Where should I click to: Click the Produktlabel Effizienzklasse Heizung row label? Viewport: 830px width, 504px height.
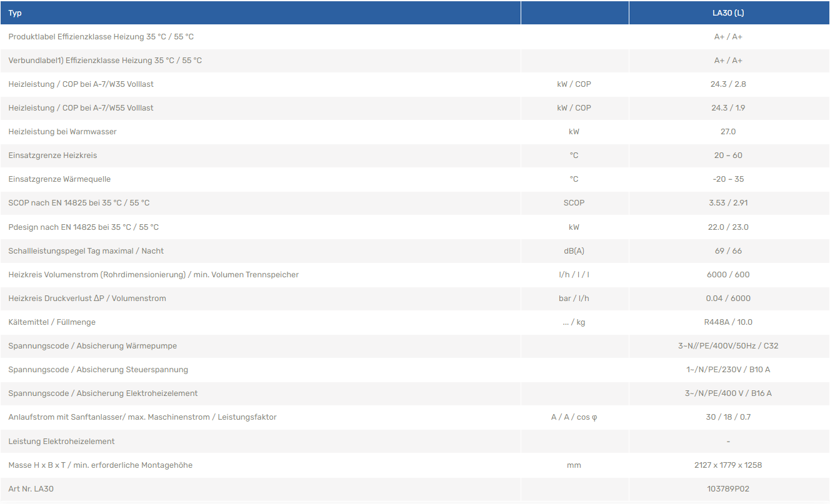coord(101,37)
